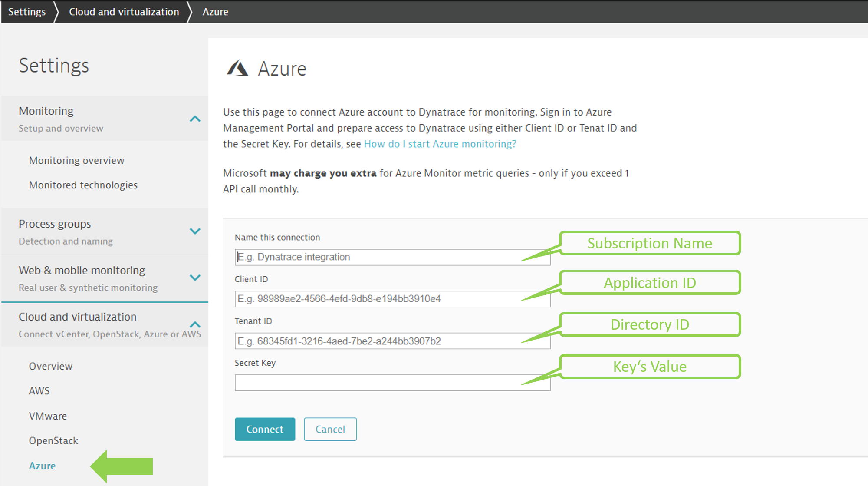Click the 'Tenant ID' field label
Image resolution: width=868 pixels, height=486 pixels.
pyautogui.click(x=253, y=321)
